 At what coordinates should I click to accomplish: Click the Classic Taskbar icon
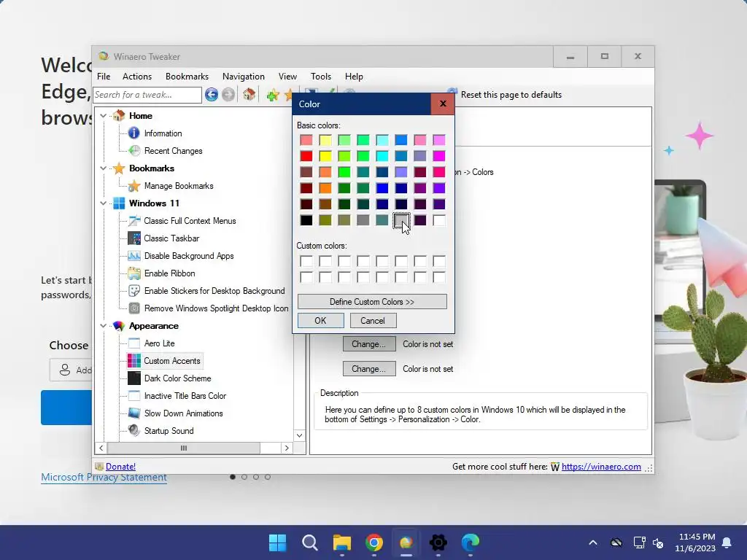point(134,238)
